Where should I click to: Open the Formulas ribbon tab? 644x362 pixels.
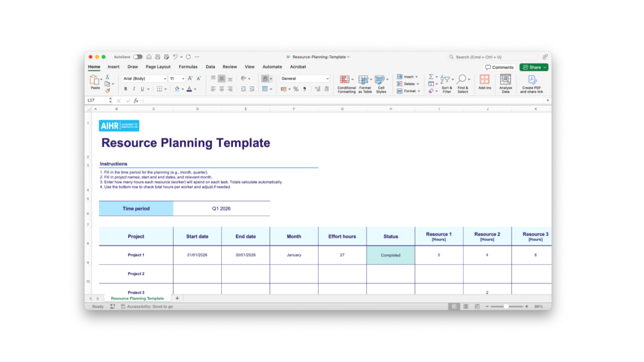point(188,67)
